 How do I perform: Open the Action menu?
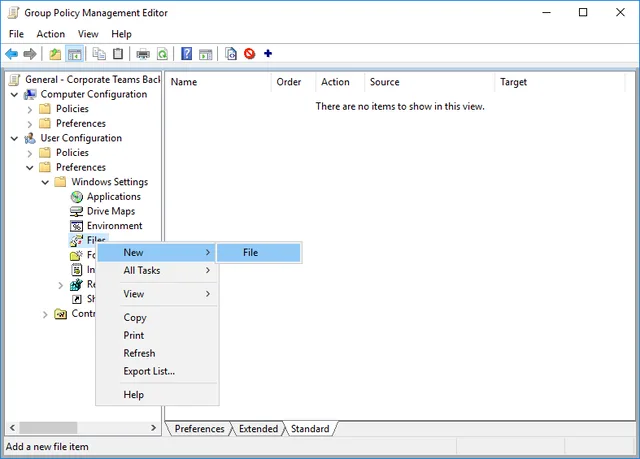[x=51, y=34]
